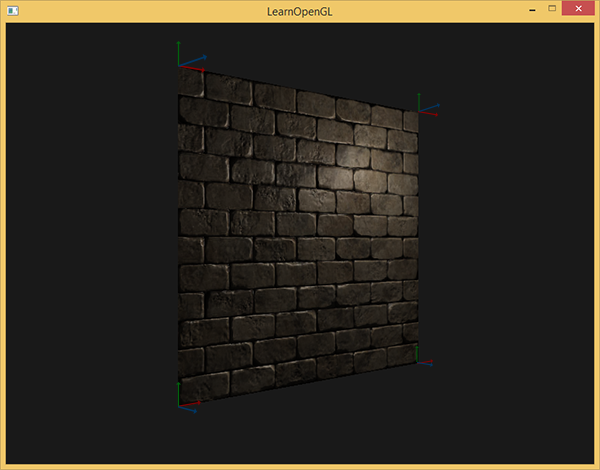This screenshot has height=470, width=600.
Task: Click the green vertical arrow of bottom-left gizmo
Action: (179, 391)
